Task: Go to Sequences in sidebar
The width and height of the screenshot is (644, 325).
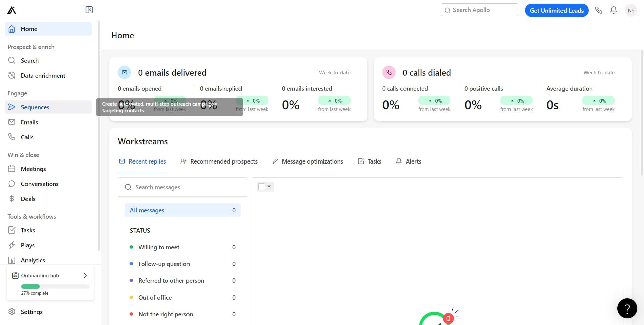Action: coord(35,107)
